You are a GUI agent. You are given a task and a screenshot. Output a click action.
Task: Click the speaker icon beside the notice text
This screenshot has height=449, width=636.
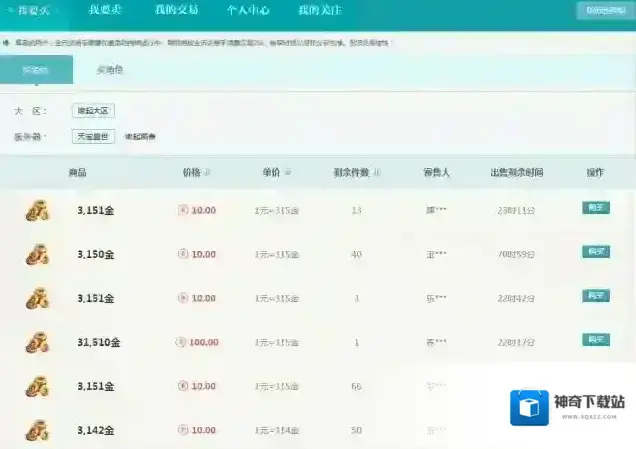click(x=6, y=43)
